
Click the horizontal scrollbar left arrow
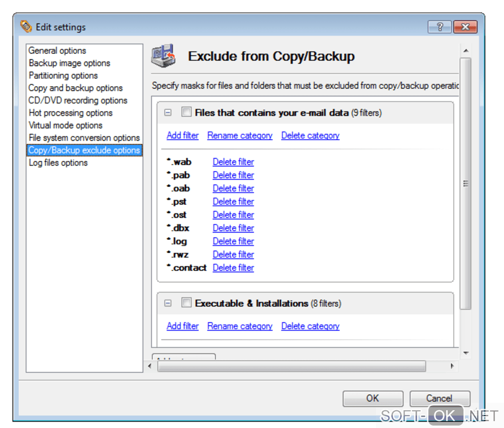(x=150, y=366)
